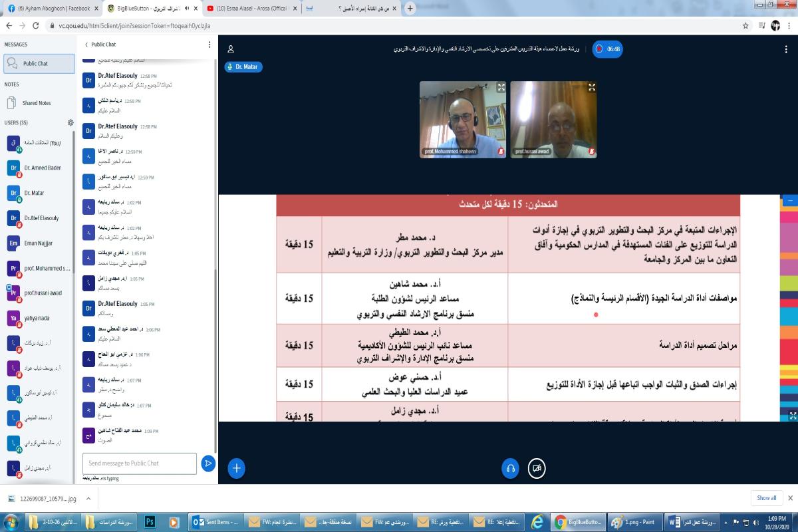
Task: Open the Chrome profile avatar
Action: click(775, 25)
